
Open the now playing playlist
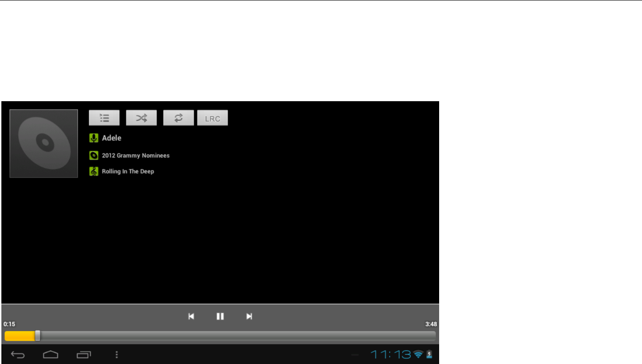click(104, 118)
